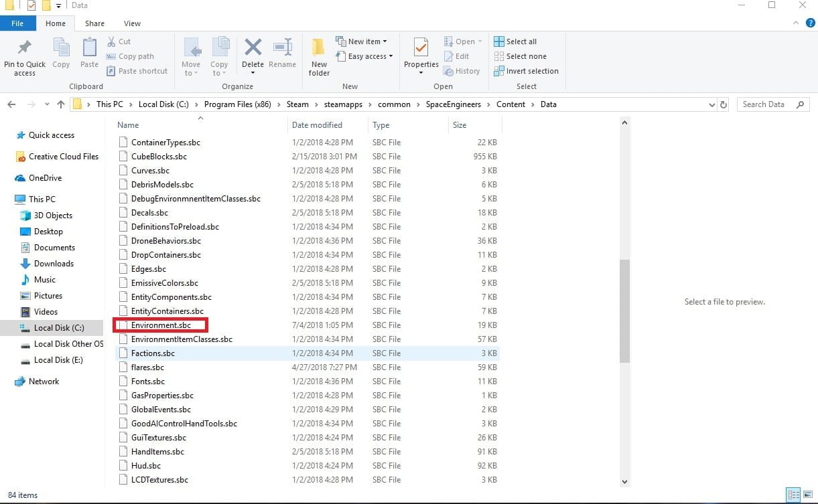Click SpaceEngineers in the breadcrumb path
The width and height of the screenshot is (818, 504).
click(454, 104)
